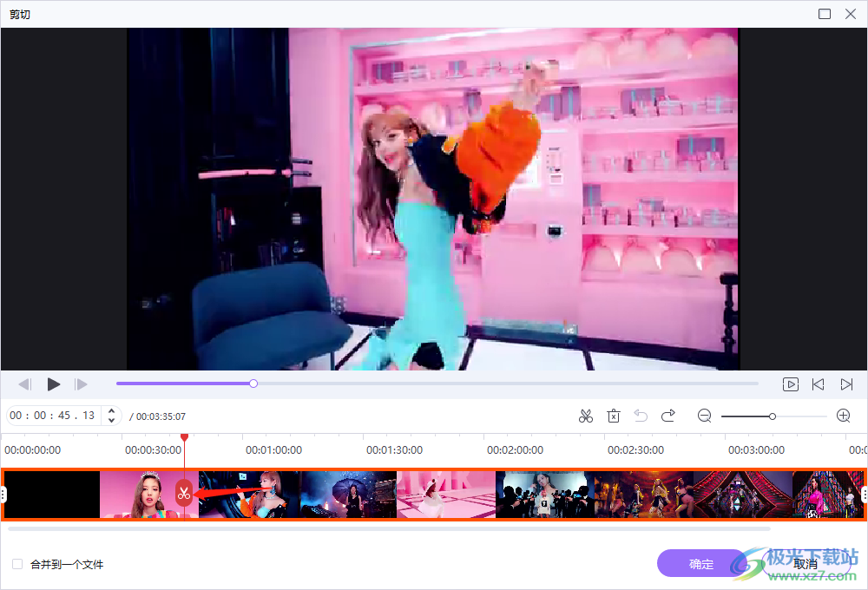Click the left trim handle of the clip

click(x=3, y=495)
